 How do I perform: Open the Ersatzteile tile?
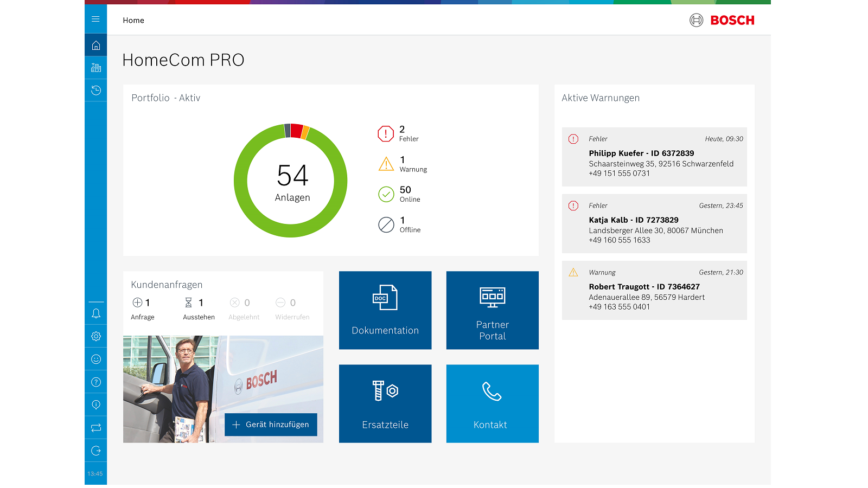pos(385,403)
